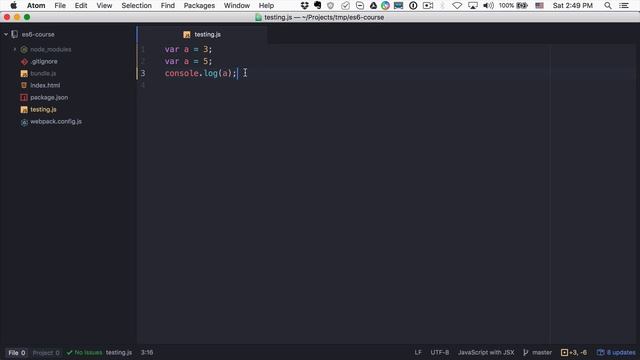640x360 pixels.
Task: Click the master git branch indicator
Action: point(537,353)
